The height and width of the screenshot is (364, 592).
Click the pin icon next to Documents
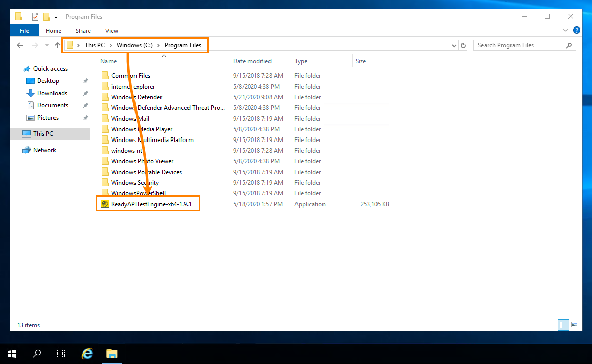[x=85, y=105]
